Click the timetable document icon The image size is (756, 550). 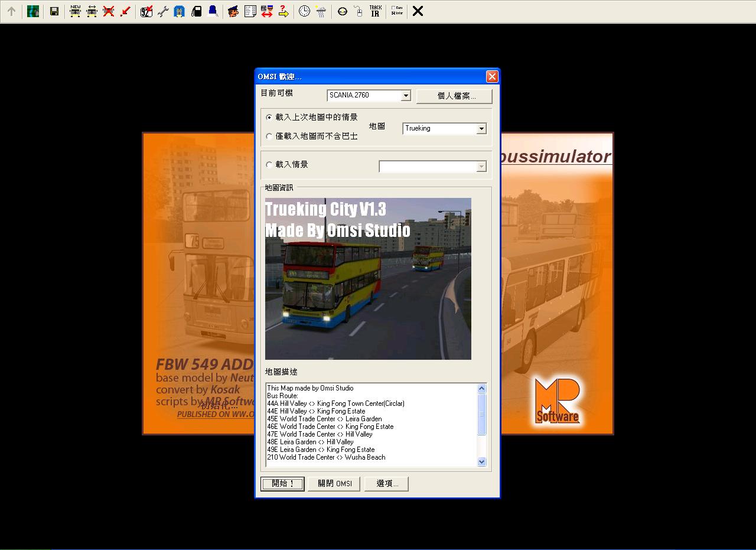point(250,11)
